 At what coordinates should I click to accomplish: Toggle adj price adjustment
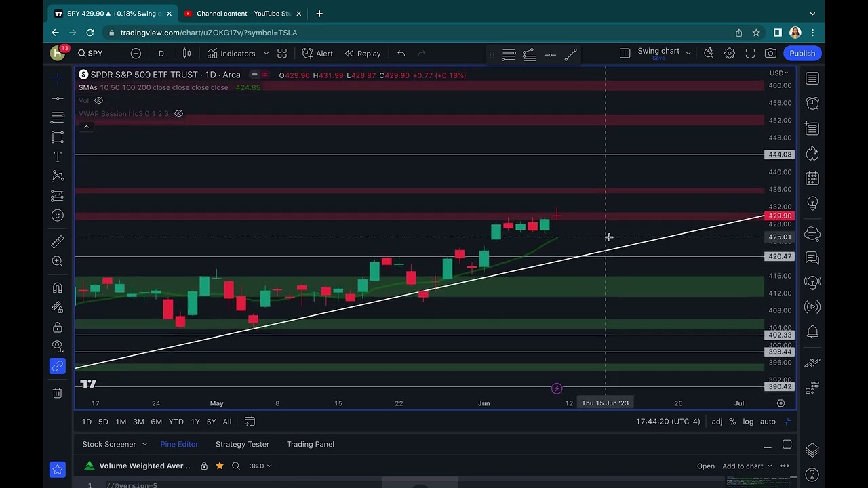click(x=717, y=422)
